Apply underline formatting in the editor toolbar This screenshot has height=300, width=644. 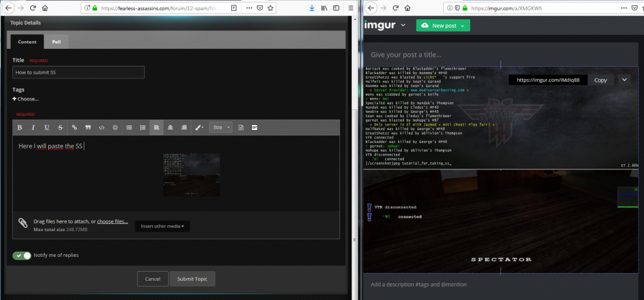click(47, 127)
